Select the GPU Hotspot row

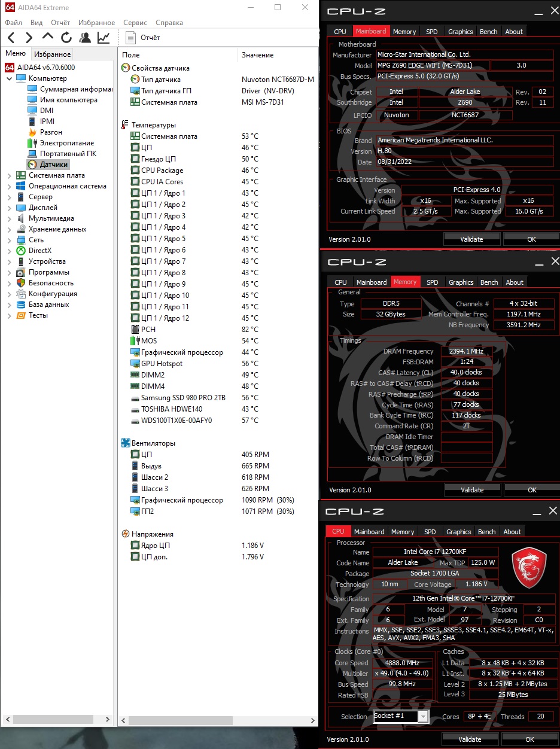click(218, 364)
